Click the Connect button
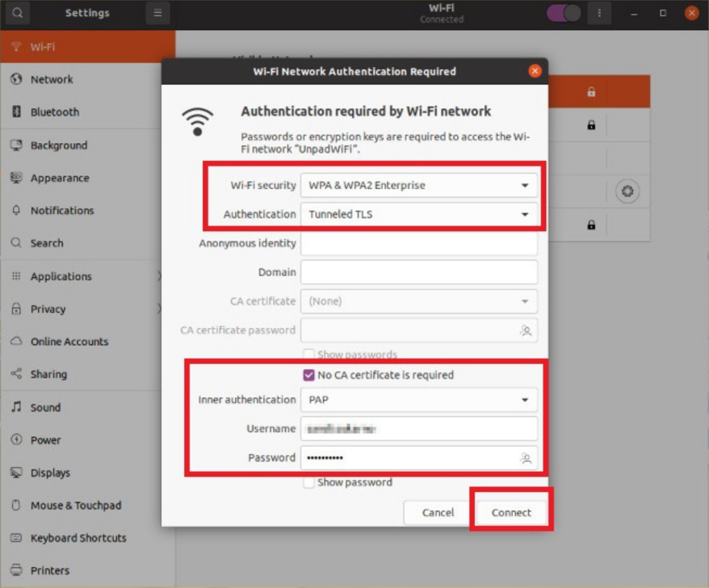Image resolution: width=709 pixels, height=588 pixels. [511, 512]
